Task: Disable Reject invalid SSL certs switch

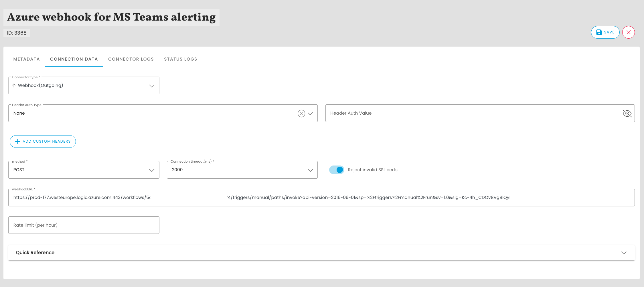Action: pyautogui.click(x=337, y=170)
